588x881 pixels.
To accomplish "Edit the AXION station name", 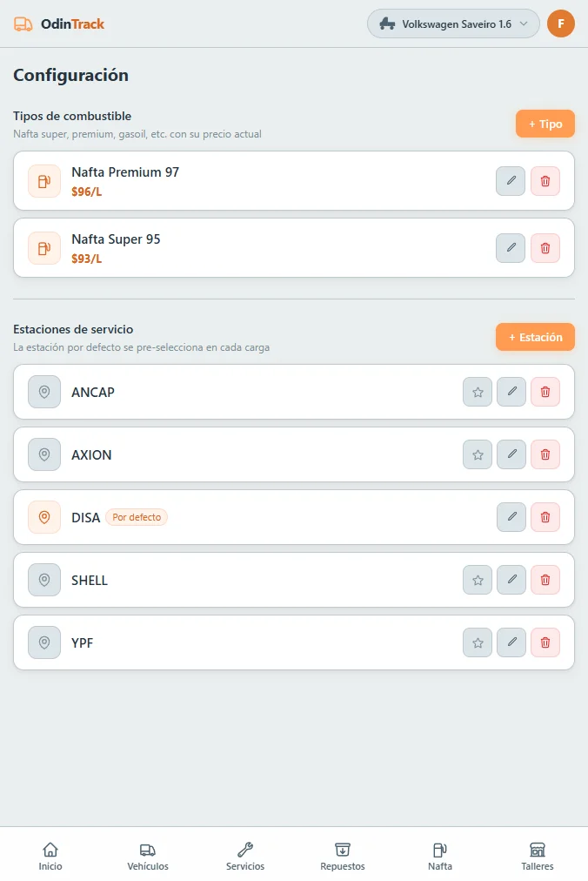I will pyautogui.click(x=511, y=454).
